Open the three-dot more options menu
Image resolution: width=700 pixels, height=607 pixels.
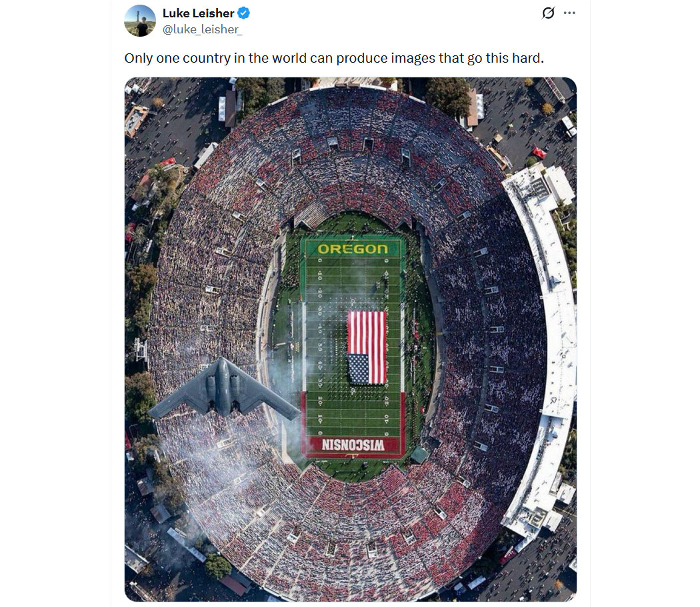click(x=569, y=13)
